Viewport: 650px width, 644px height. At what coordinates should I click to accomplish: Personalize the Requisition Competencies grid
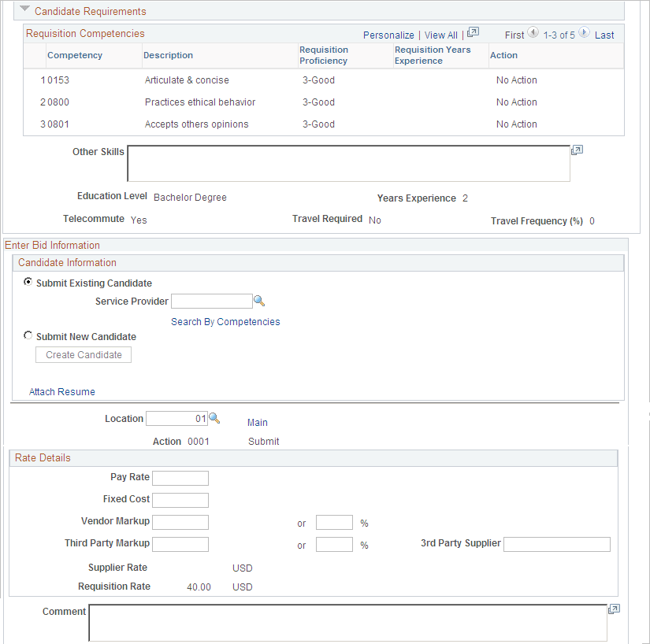388,35
